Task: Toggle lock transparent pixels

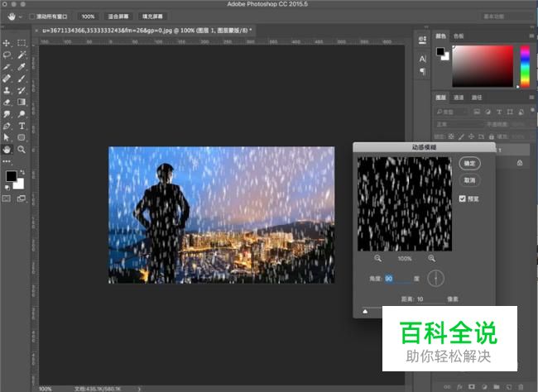Action: coord(452,136)
